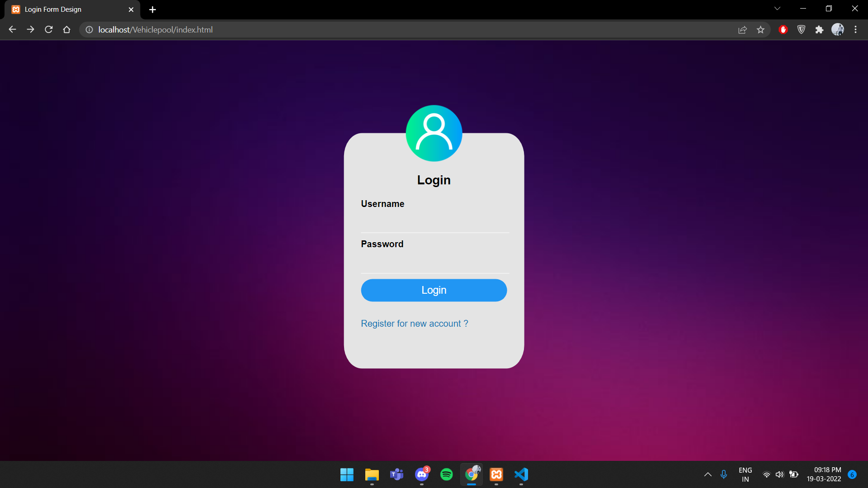Bookmark this page with the star icon
The width and height of the screenshot is (868, 488).
[x=760, y=30]
